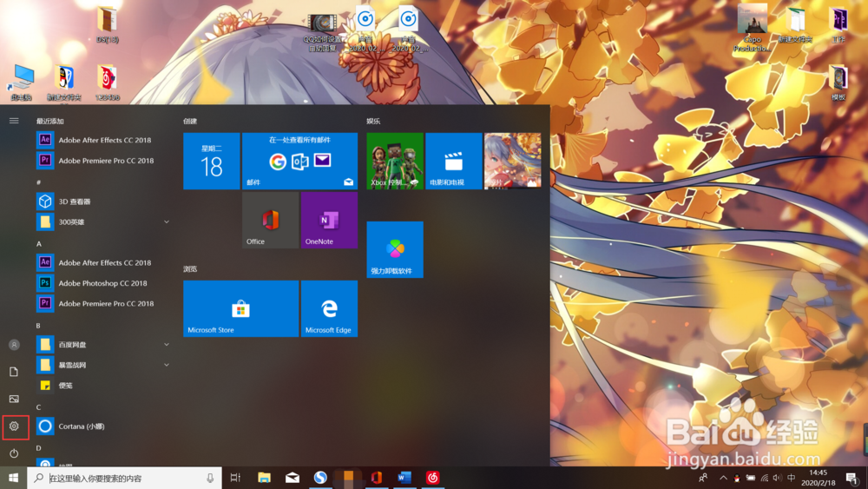Open the 强力卸载软件 tile
Viewport: 868px width, 489px height.
coord(395,250)
